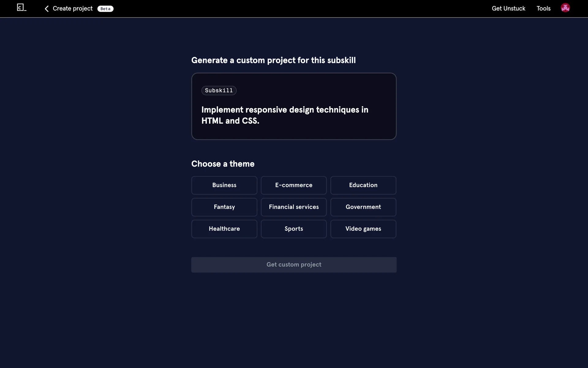Click the Codecademy logo icon

[21, 8]
